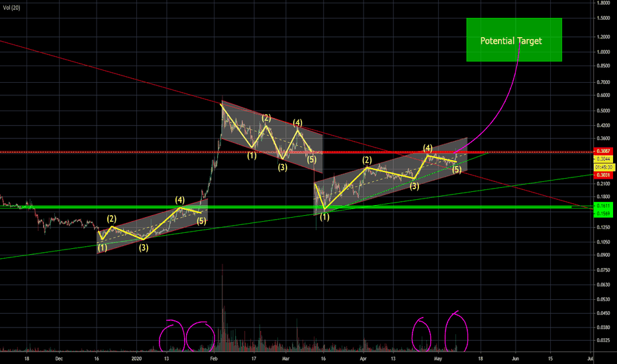Click the May label on time axis

[438, 359]
